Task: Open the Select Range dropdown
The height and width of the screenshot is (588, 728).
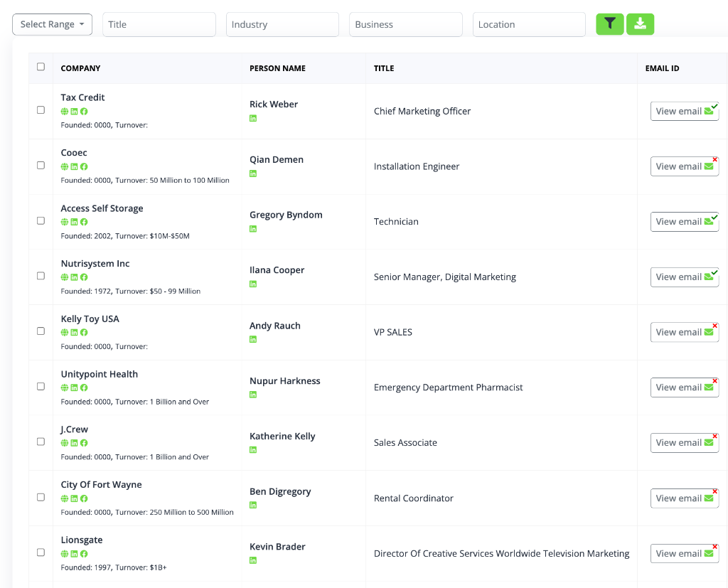Action: 52,24
